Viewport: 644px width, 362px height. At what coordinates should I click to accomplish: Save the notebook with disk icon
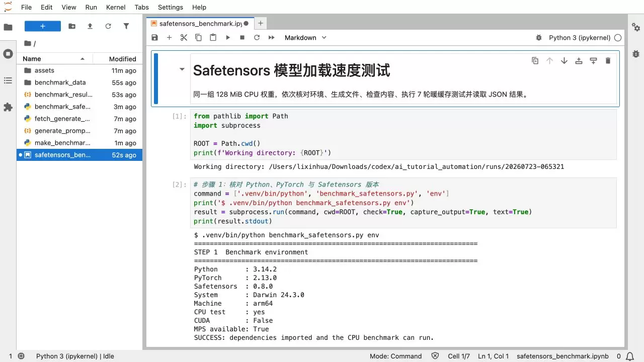pyautogui.click(x=154, y=38)
